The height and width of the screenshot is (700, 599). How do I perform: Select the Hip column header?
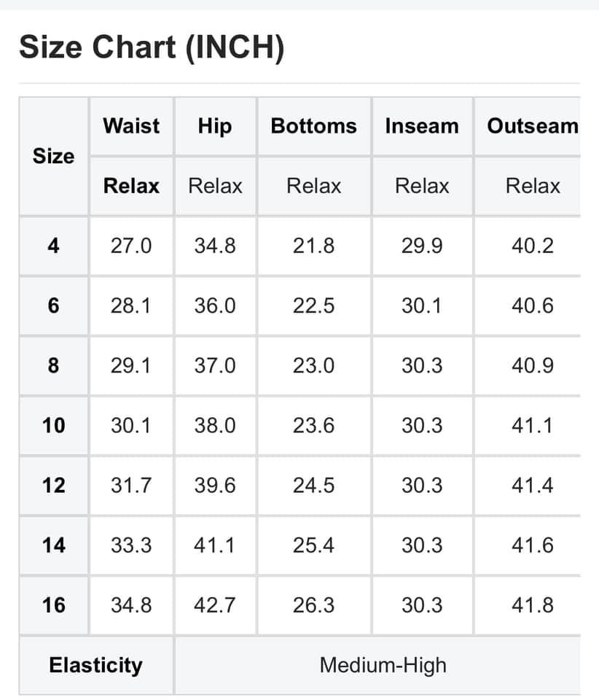[x=215, y=125]
